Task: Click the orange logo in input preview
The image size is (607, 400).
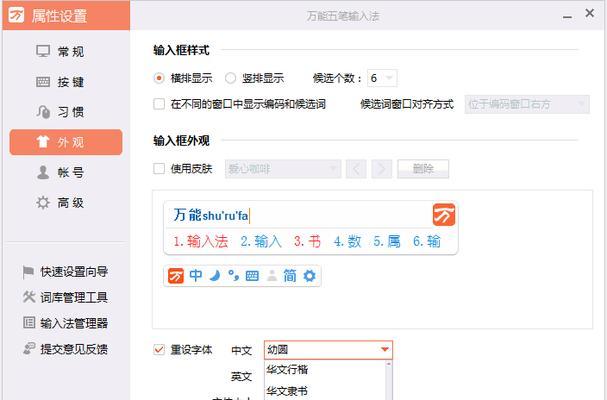Action: click(444, 215)
